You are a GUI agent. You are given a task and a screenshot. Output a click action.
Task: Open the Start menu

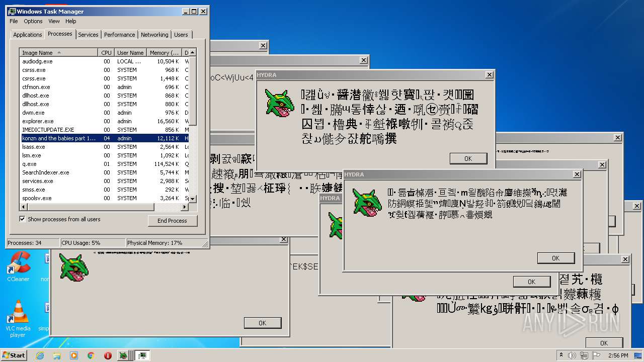[x=14, y=355]
